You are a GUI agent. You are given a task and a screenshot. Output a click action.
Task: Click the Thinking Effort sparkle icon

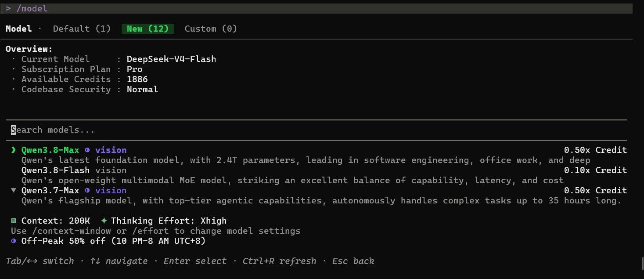point(104,221)
